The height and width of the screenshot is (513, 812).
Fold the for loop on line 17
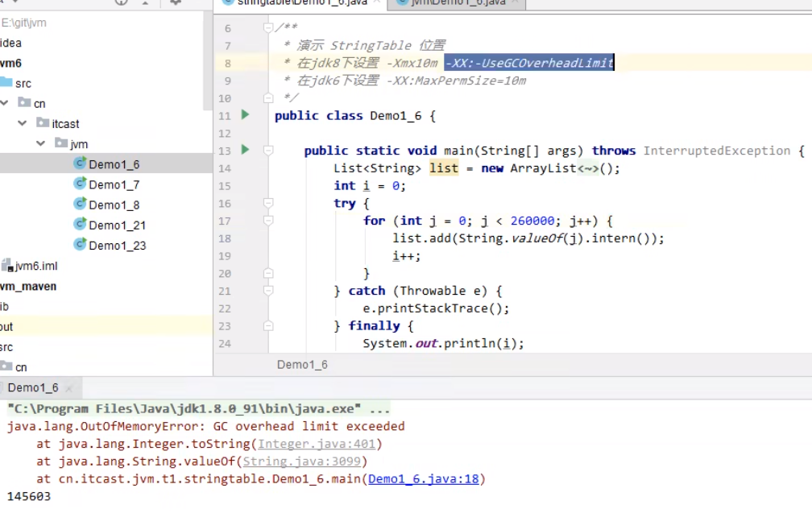tap(268, 221)
